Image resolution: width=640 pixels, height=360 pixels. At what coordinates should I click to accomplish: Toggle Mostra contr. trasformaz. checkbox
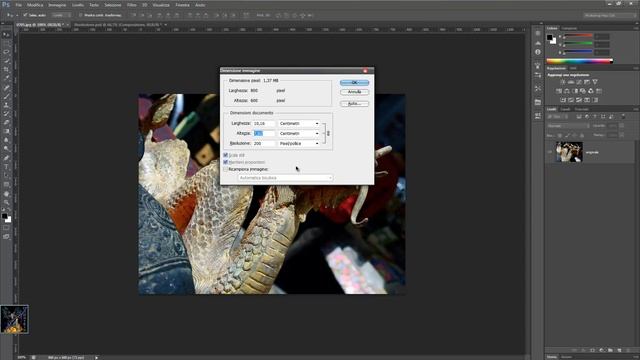tap(80, 15)
